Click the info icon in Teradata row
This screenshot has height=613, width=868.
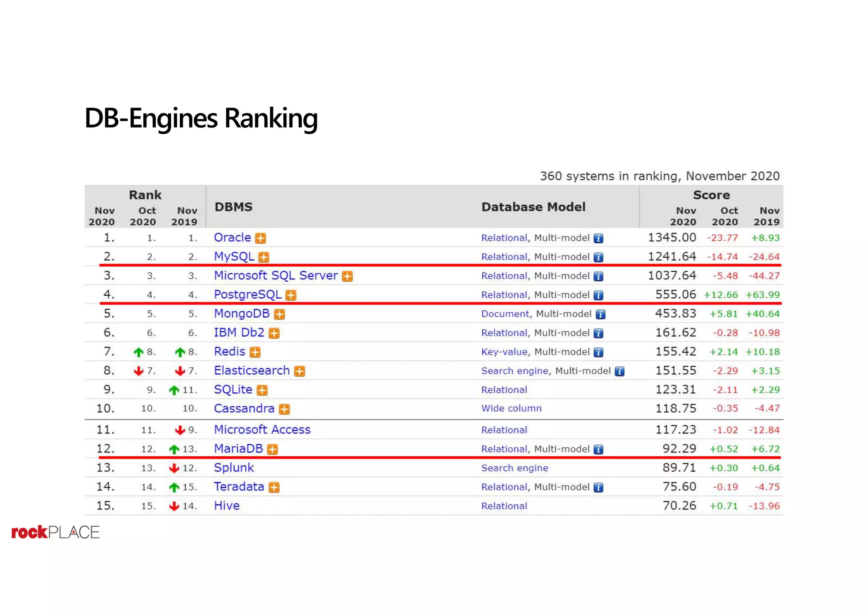coord(598,488)
